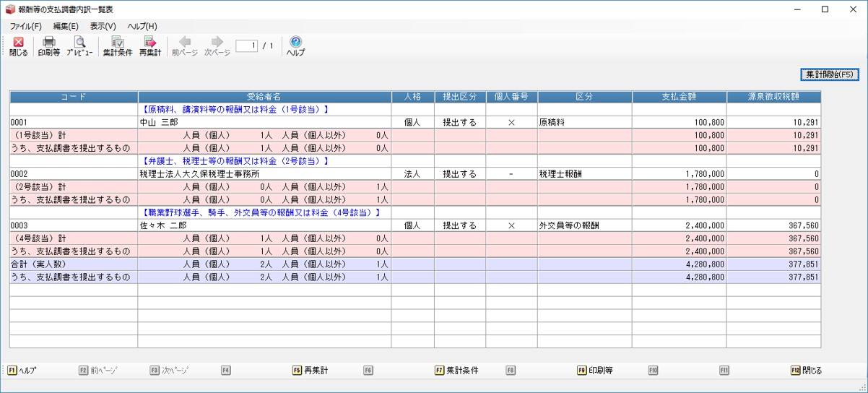Screen dimensions: 868x393
Task: Open the 編集(E) menu
Action: 66,26
